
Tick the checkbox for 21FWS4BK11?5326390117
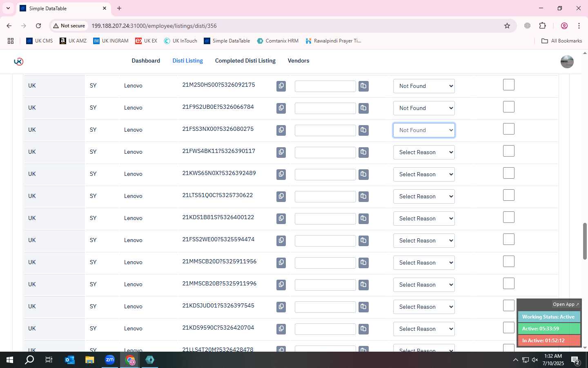point(508,151)
